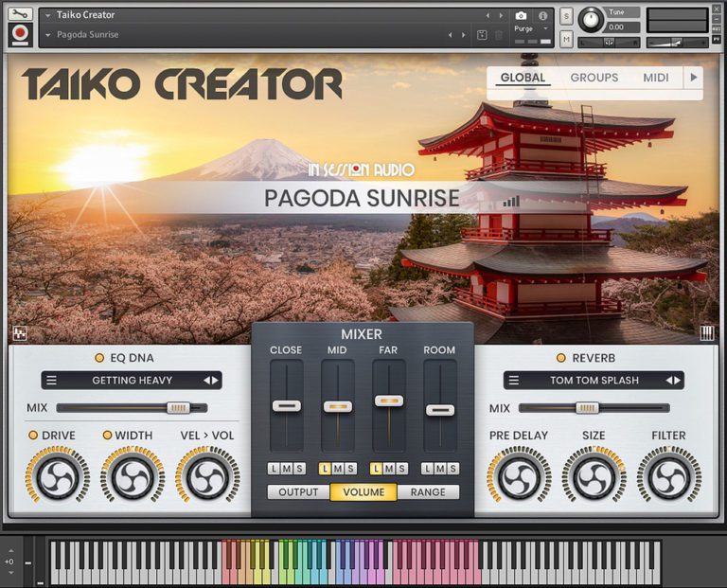The image size is (727, 588).
Task: Open Reverb preset list hamburger icon
Action: pos(514,381)
